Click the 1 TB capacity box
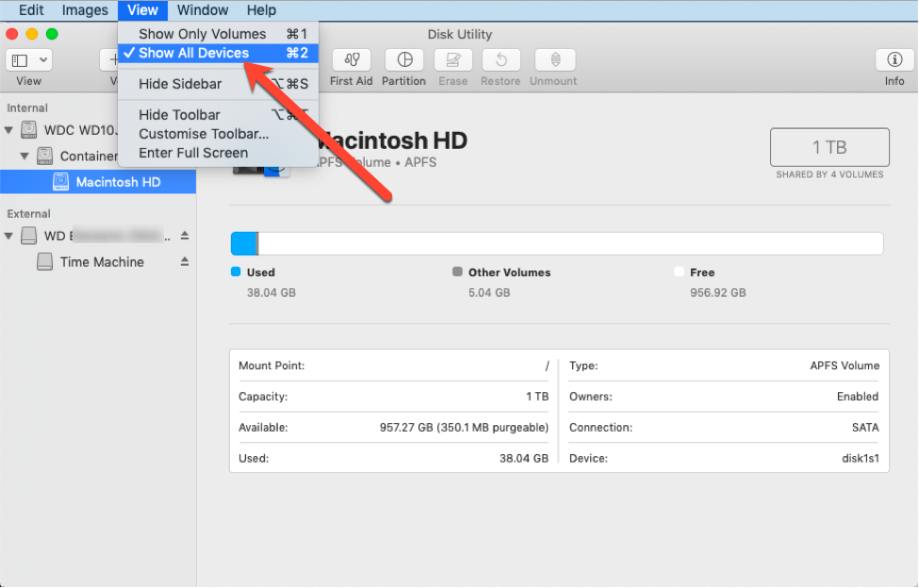919x588 pixels. (829, 147)
